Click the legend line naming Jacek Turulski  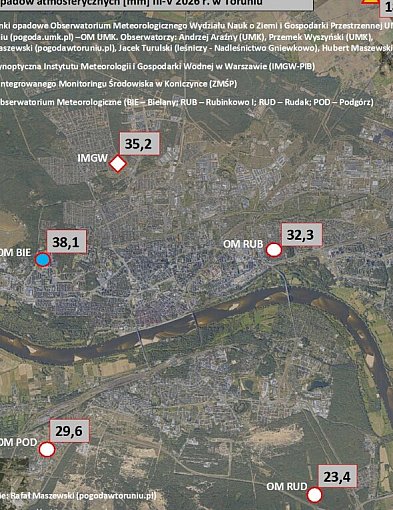[196, 48]
